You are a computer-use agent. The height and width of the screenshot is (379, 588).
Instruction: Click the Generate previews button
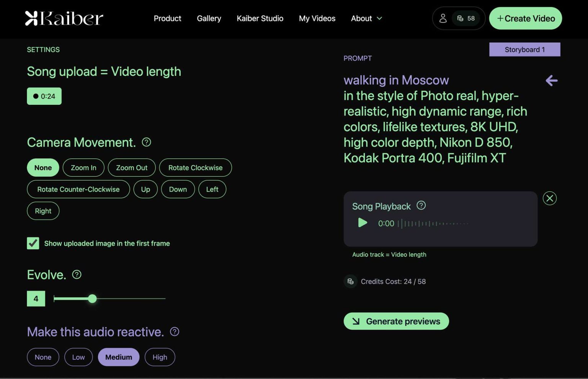(x=396, y=321)
